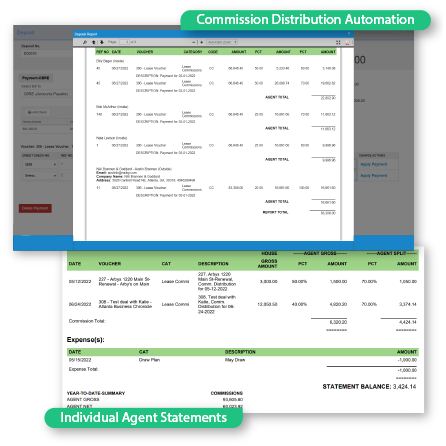Click the AGENT GROSS summary row
Image resolution: width=446 pixels, height=446 pixels.
pos(155,399)
